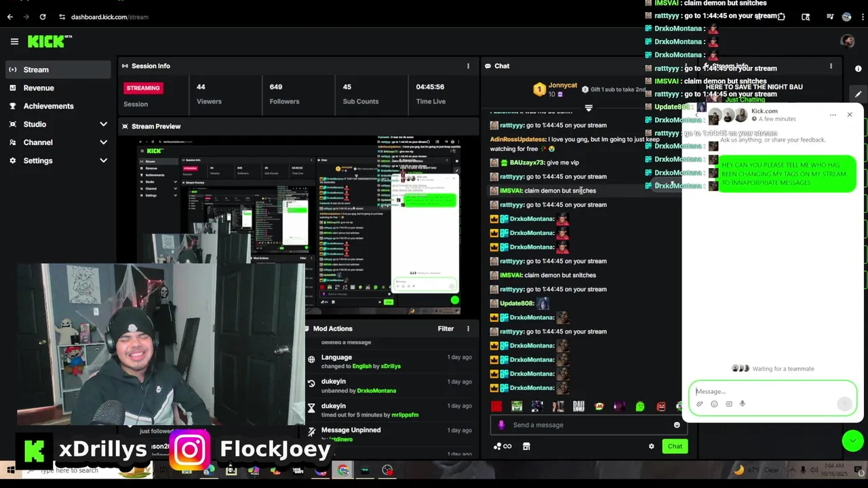868x488 pixels.
Task: Pick the red angry face emote
Action: 661,407
